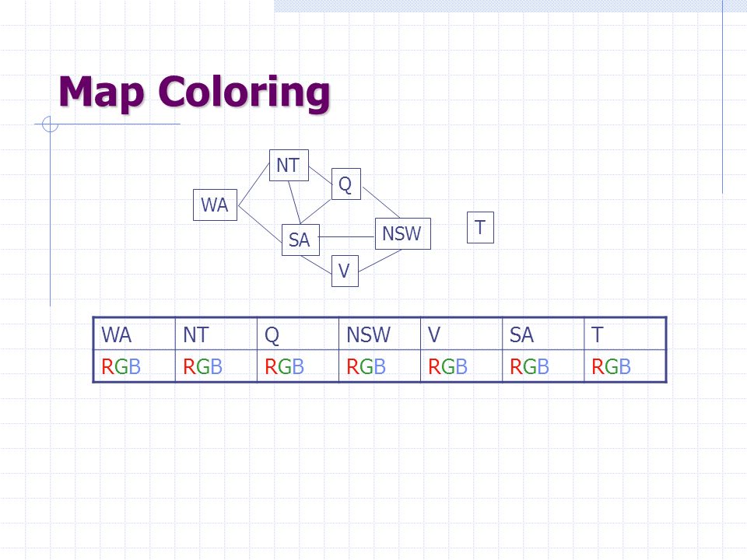This screenshot has width=747, height=560.
Task: Click the WA node in the graph
Action: 215,205
